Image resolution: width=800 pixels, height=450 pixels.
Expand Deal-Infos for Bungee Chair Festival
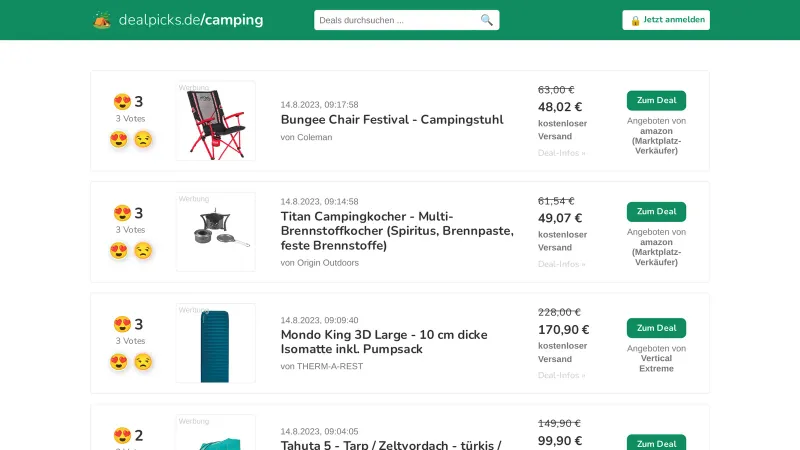click(x=561, y=153)
